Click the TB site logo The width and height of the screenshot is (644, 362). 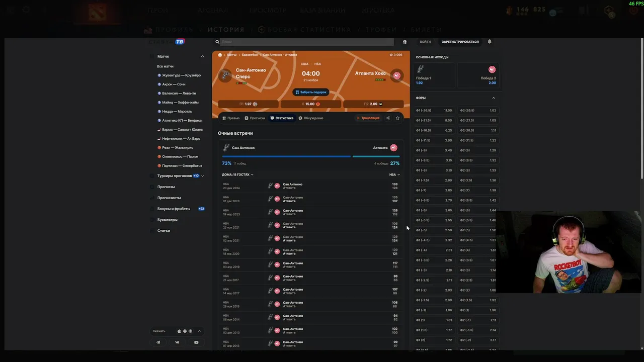pos(180,42)
